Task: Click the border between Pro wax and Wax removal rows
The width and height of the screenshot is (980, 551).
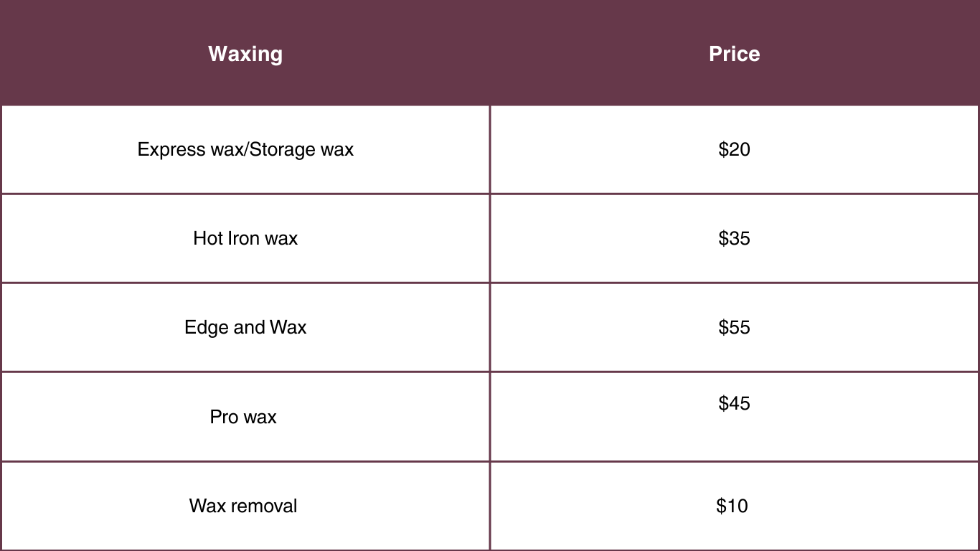Action: click(x=245, y=461)
